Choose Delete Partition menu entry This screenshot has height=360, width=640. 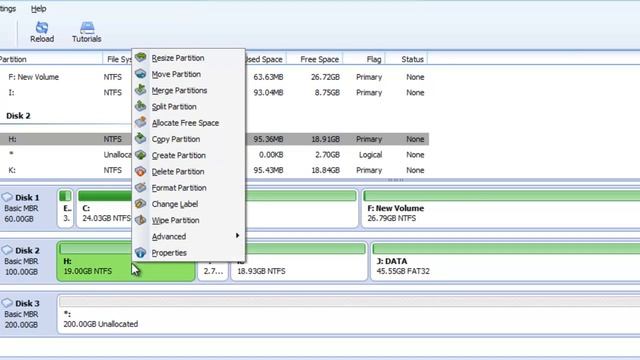[178, 172]
